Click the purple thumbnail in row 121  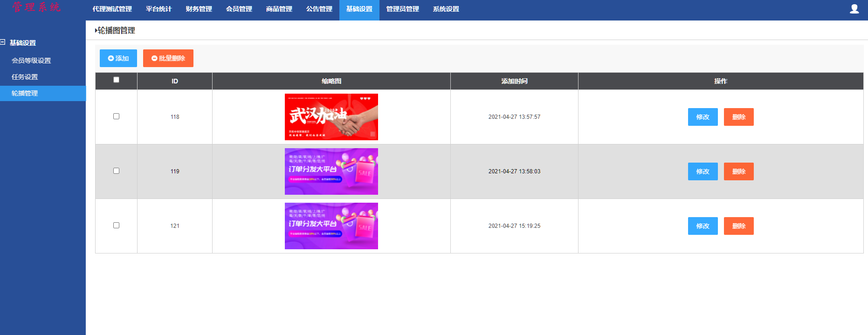tap(331, 226)
